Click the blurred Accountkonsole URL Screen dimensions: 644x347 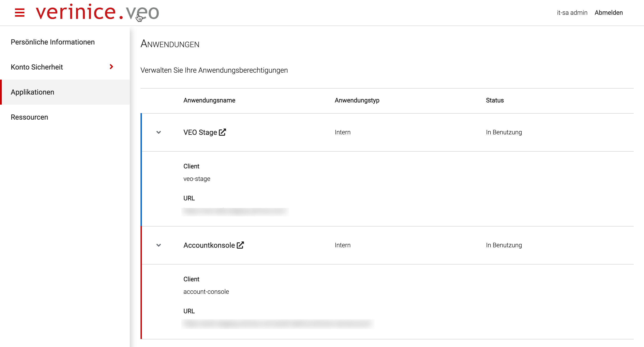coord(277,324)
